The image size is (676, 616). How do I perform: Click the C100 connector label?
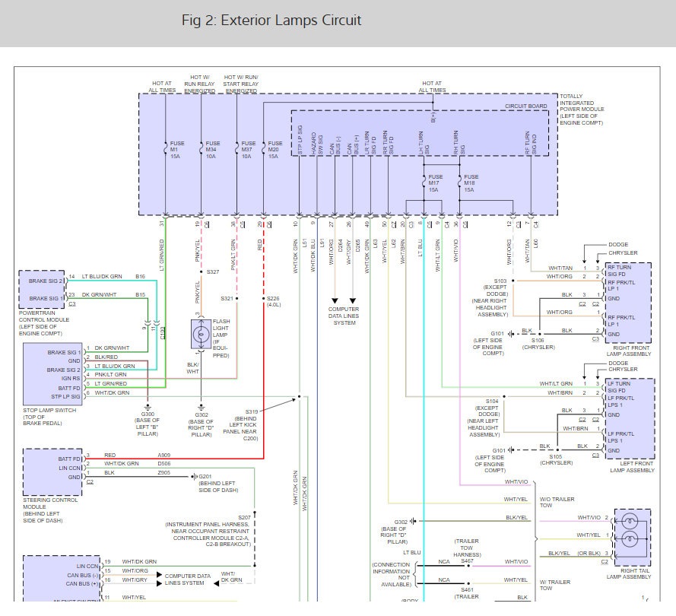(163, 333)
